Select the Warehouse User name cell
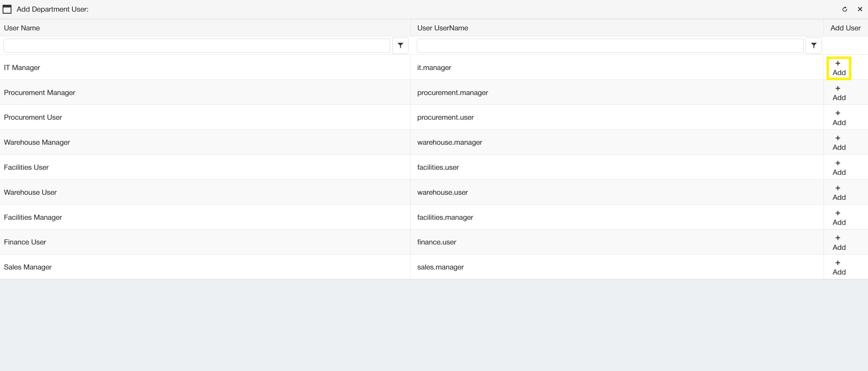The width and height of the screenshot is (868, 371). 205,192
